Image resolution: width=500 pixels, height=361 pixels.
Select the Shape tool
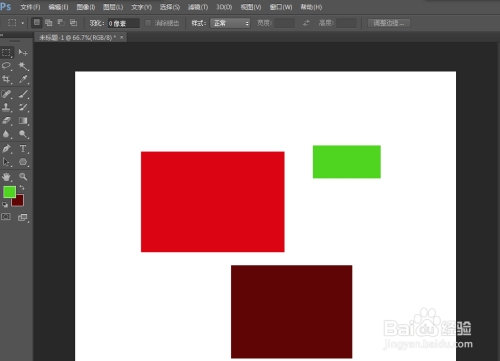23,162
